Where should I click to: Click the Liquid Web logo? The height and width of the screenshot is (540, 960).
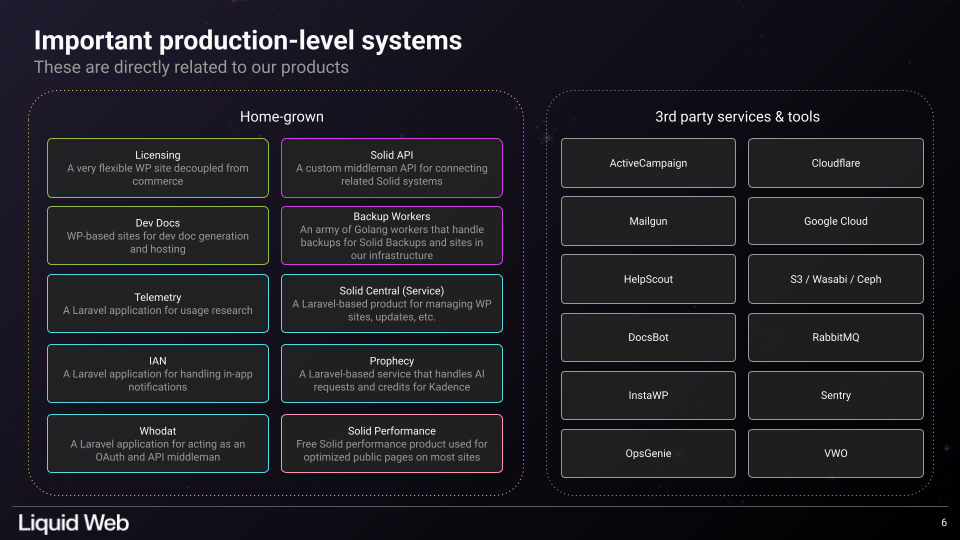[x=73, y=523]
